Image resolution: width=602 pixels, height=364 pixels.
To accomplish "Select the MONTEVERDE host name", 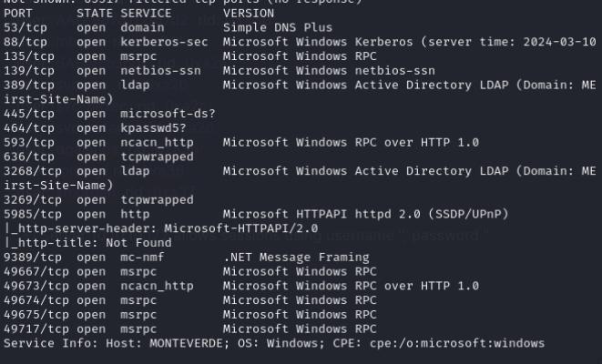I will point(186,343).
